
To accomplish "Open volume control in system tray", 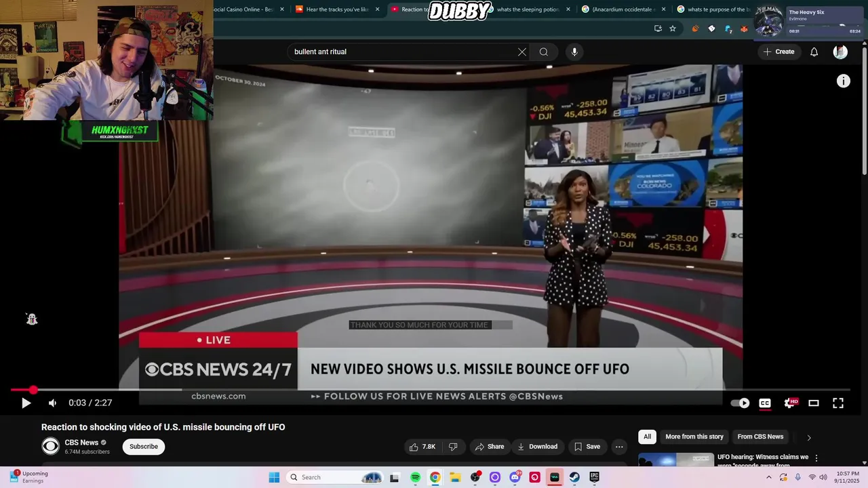I will click(x=823, y=477).
